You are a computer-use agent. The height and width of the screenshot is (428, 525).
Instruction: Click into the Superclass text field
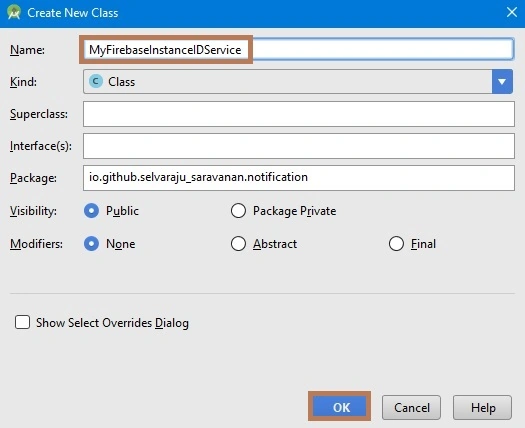pos(299,114)
